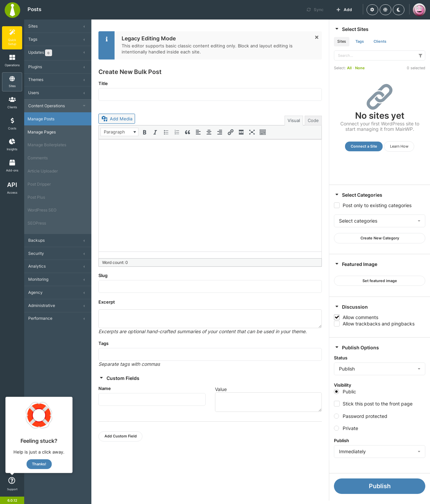Open the Status Publish dropdown
Viewport: 430px width, 504px height.
(x=380, y=369)
